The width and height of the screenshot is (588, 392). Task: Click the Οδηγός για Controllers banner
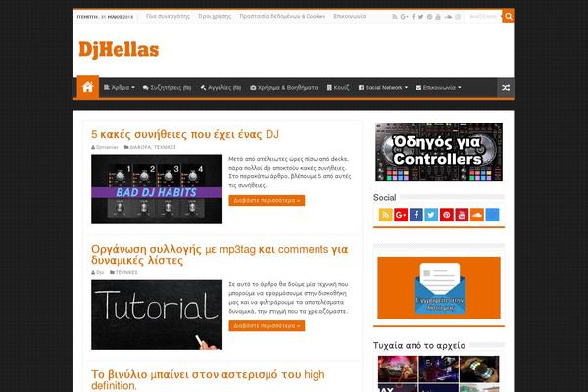[439, 152]
